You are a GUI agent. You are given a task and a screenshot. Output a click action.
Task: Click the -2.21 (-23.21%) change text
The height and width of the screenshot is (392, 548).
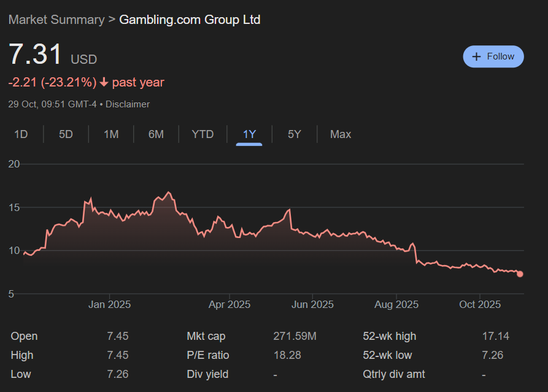[x=52, y=82]
